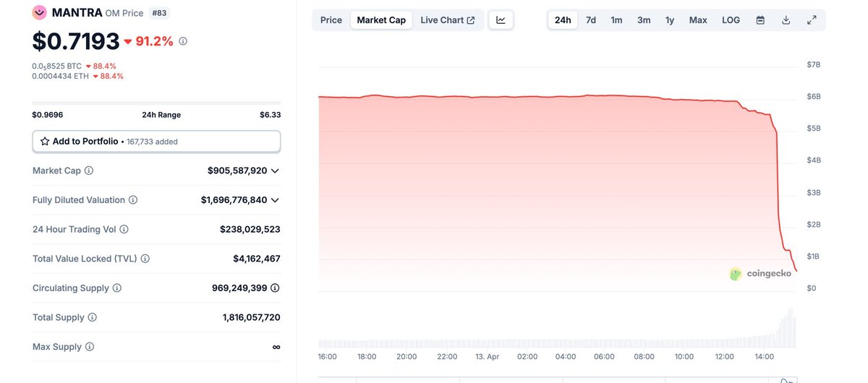Select the 3m time range
Image resolution: width=868 pixels, height=383 pixels.
coord(644,20)
